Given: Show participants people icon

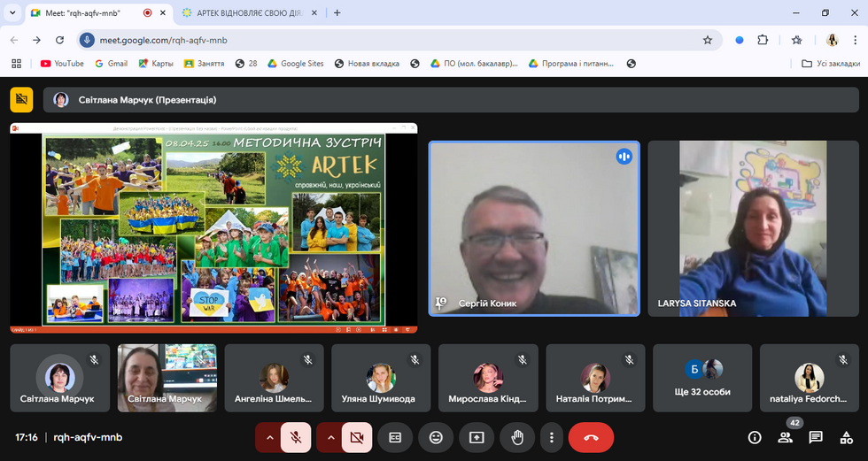Looking at the screenshot, I should click(x=785, y=438).
